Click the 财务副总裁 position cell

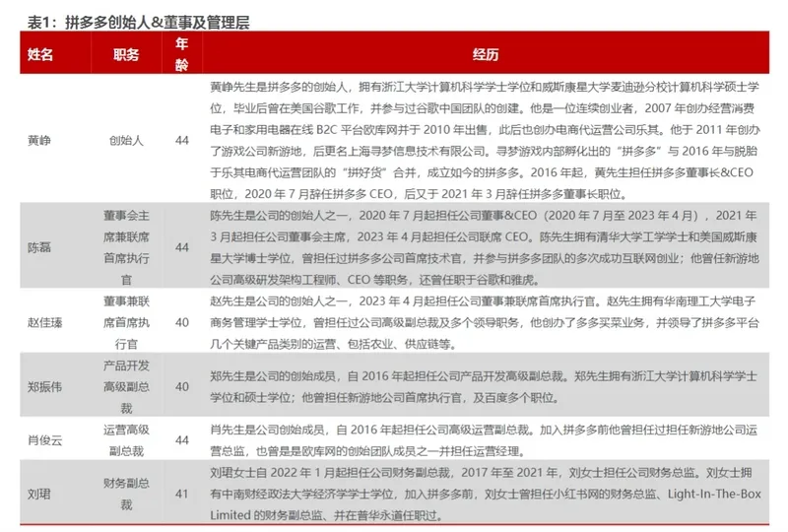126,494
